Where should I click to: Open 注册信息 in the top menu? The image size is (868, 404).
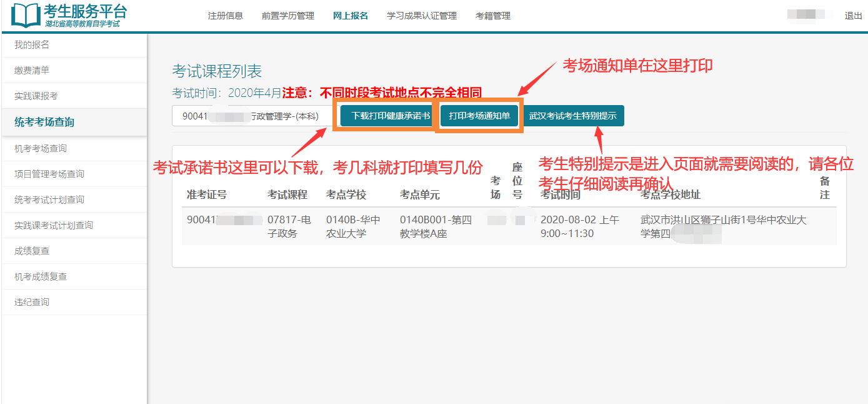tap(225, 16)
